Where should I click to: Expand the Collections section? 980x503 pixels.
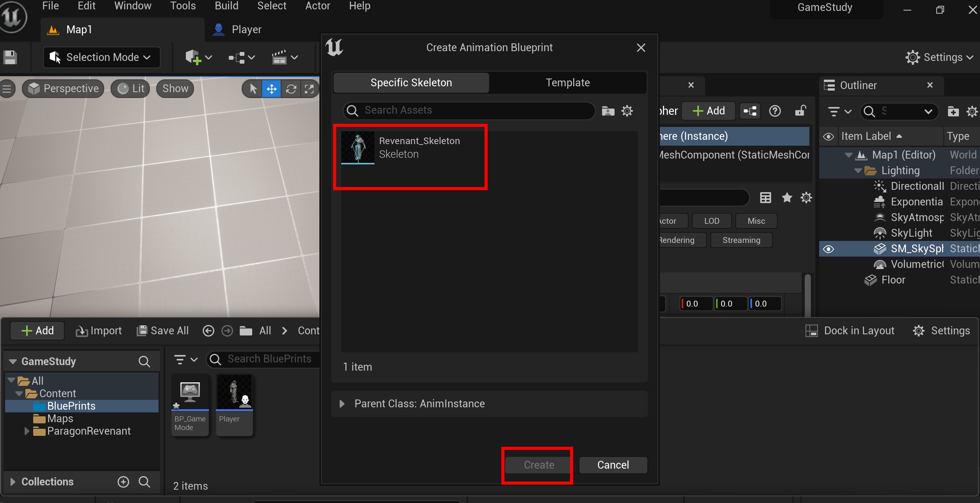tap(12, 482)
